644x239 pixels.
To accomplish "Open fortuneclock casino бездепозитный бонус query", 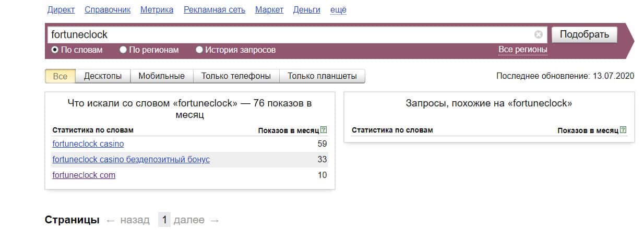I will pos(131,159).
